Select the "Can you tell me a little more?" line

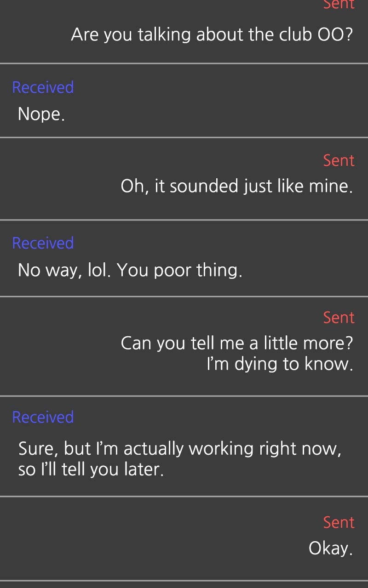236,343
